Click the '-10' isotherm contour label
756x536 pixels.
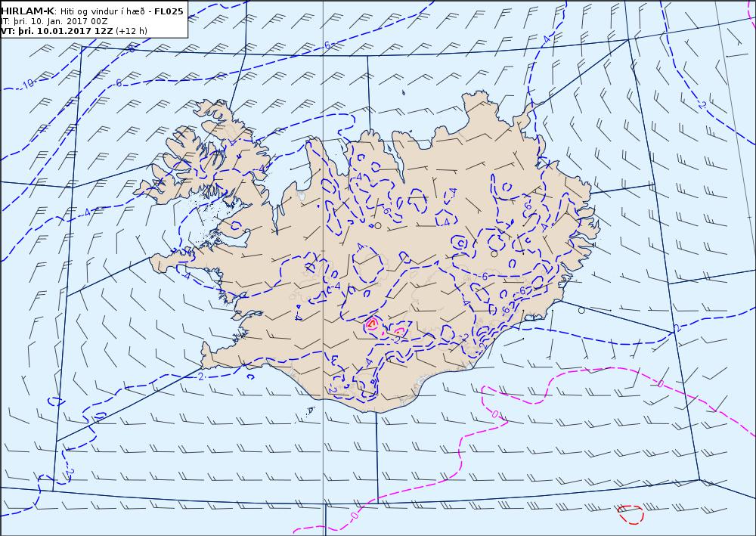pos(27,84)
